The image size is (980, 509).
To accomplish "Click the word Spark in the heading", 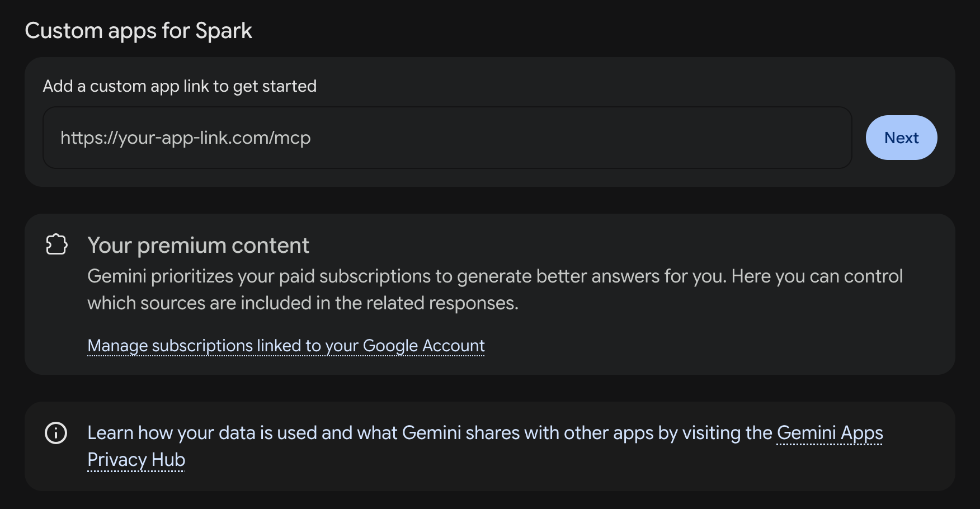I will [223, 31].
